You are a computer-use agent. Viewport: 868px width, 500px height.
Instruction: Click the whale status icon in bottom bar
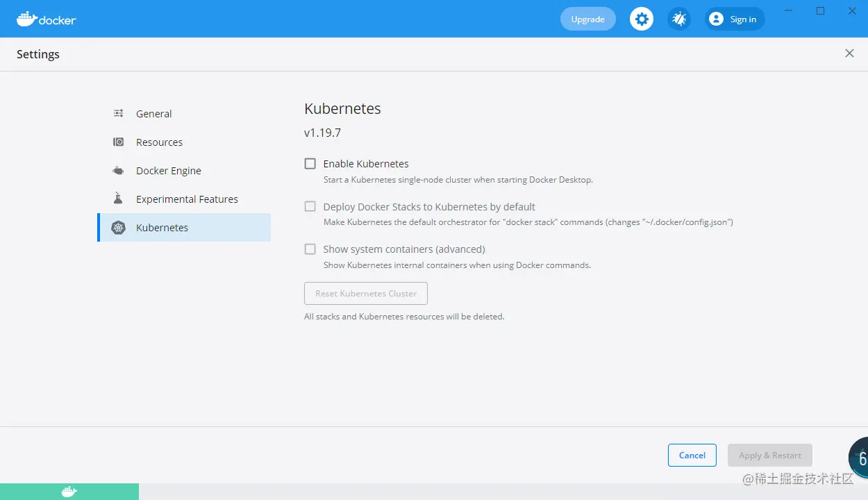69,492
